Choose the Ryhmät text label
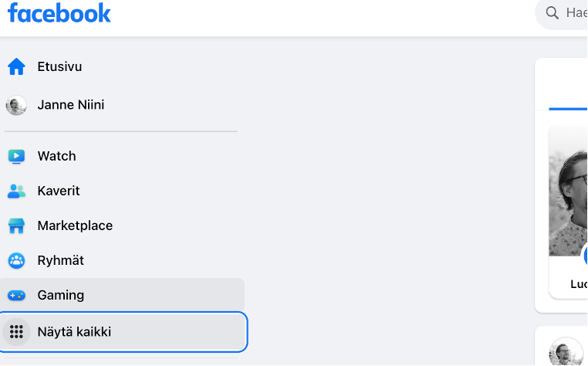This screenshot has width=588, height=366. [61, 261]
